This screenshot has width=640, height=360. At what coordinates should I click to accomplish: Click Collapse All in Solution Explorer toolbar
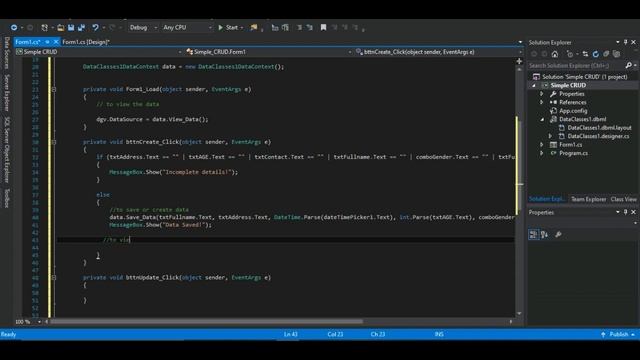tap(606, 54)
